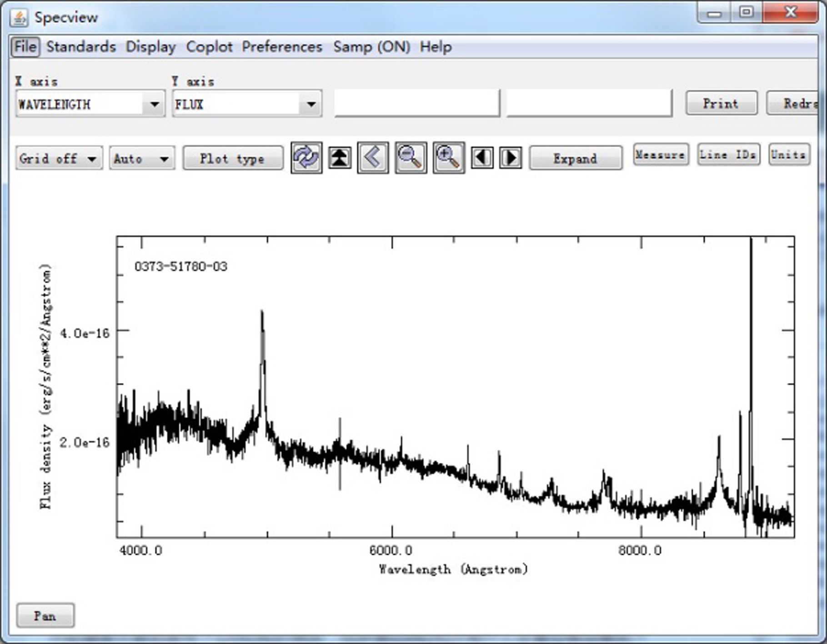Shift plot right with right-arrow icon

510,158
